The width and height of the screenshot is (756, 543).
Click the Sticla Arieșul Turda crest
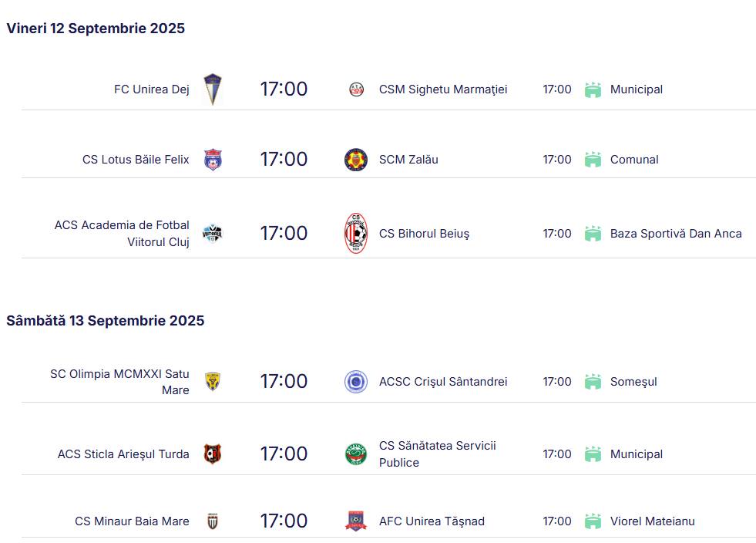(x=212, y=454)
